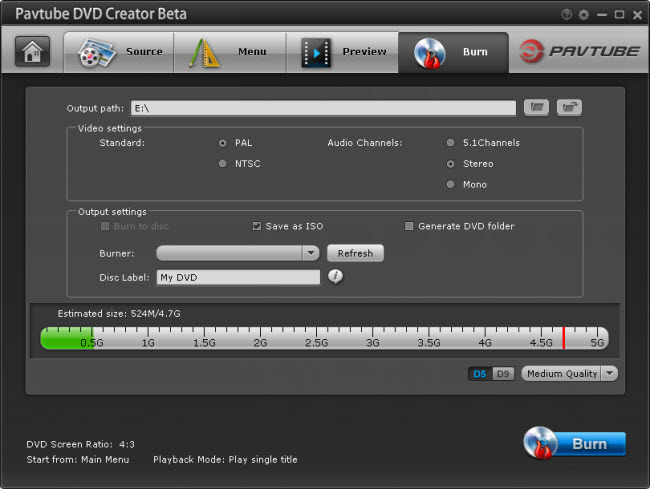Open settings gear in title bar

[584, 15]
